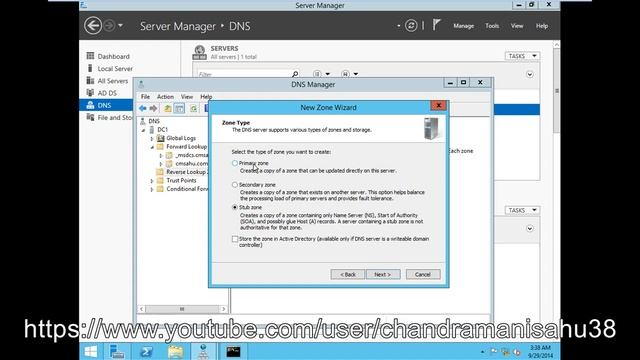The width and height of the screenshot is (640, 360).
Task: Open the File menu in DNS Manager
Action: tap(145, 97)
